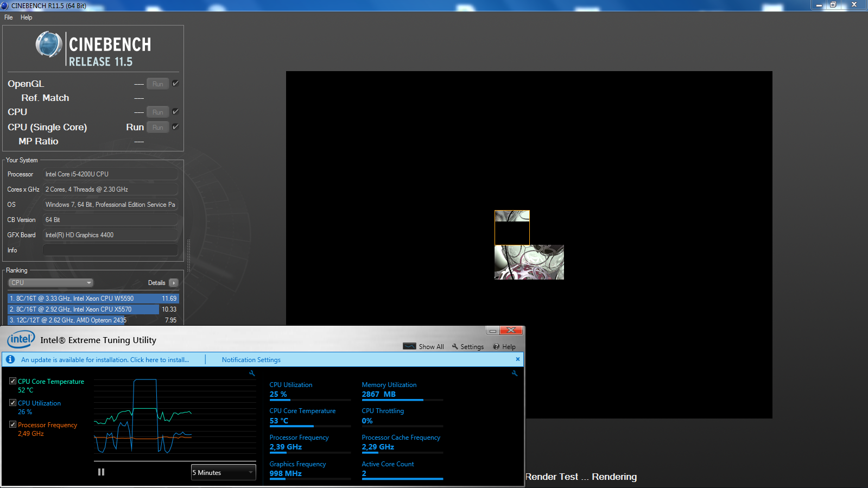Open Settings wrench in Intel XTU

[467, 346]
